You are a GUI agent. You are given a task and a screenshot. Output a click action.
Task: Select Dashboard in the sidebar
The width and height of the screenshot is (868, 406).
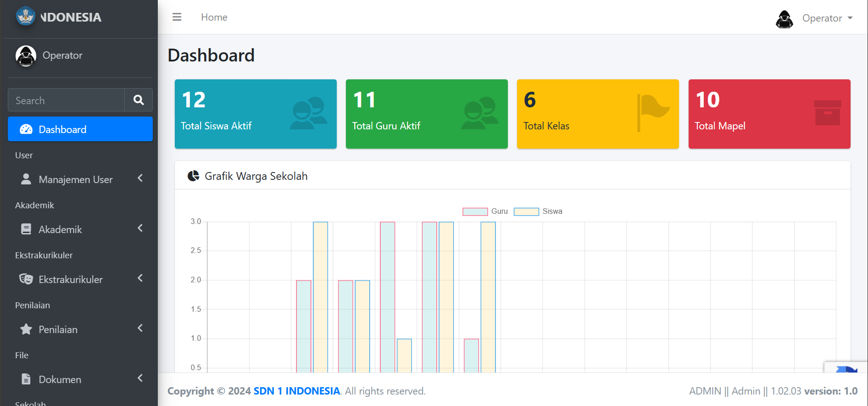click(x=80, y=129)
